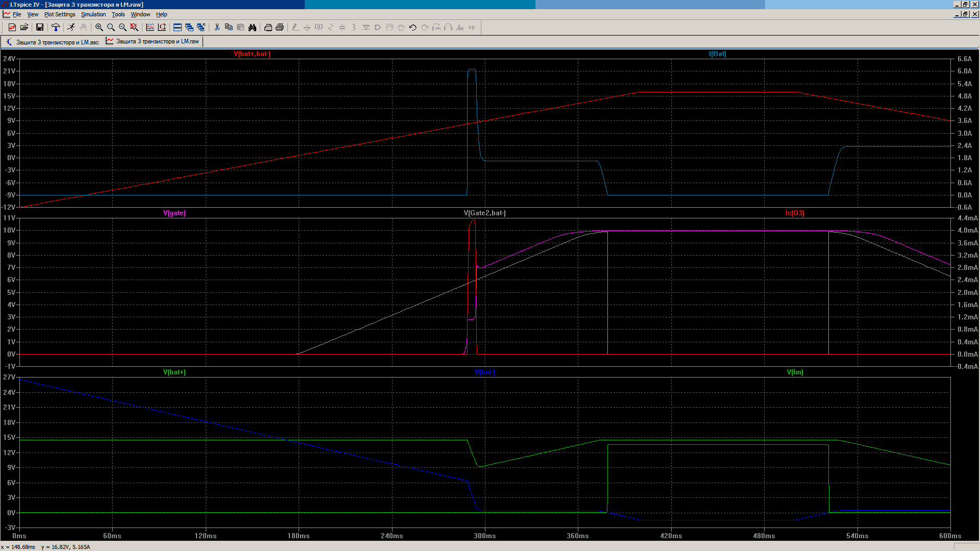
Task: Click the 24V label on top pane axis
Action: point(9,59)
